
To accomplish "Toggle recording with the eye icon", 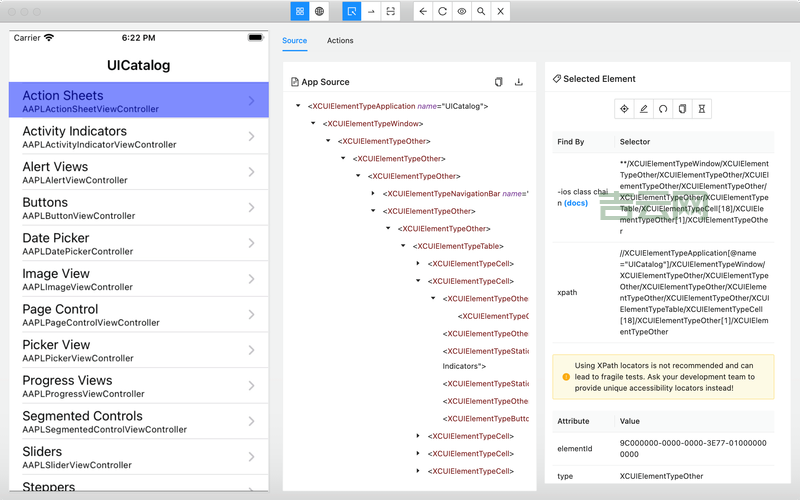I will pyautogui.click(x=462, y=11).
